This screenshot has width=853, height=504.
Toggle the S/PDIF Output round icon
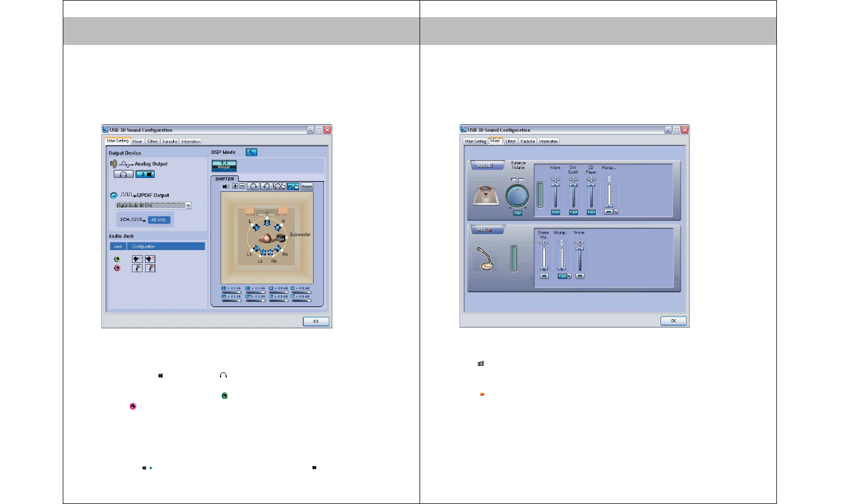[114, 196]
